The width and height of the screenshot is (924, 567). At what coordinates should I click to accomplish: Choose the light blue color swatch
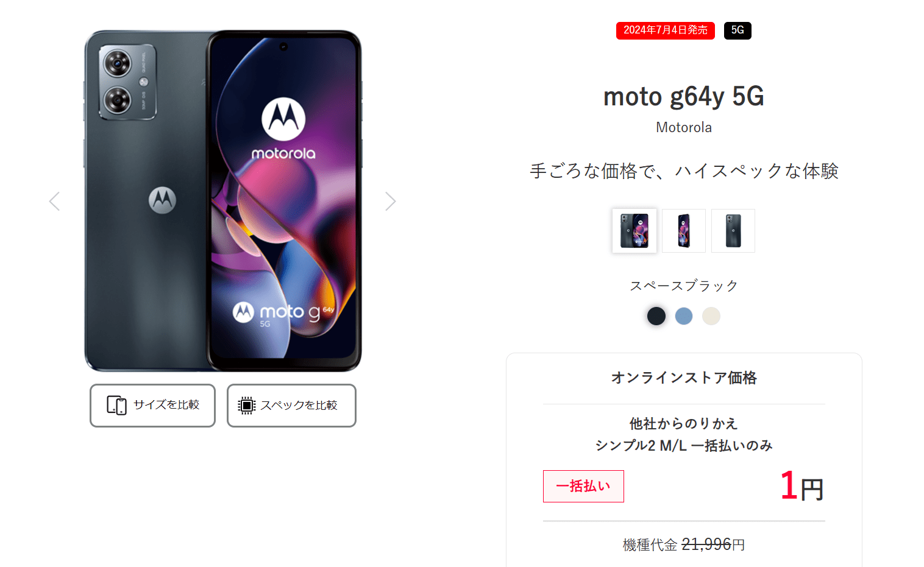tap(684, 316)
